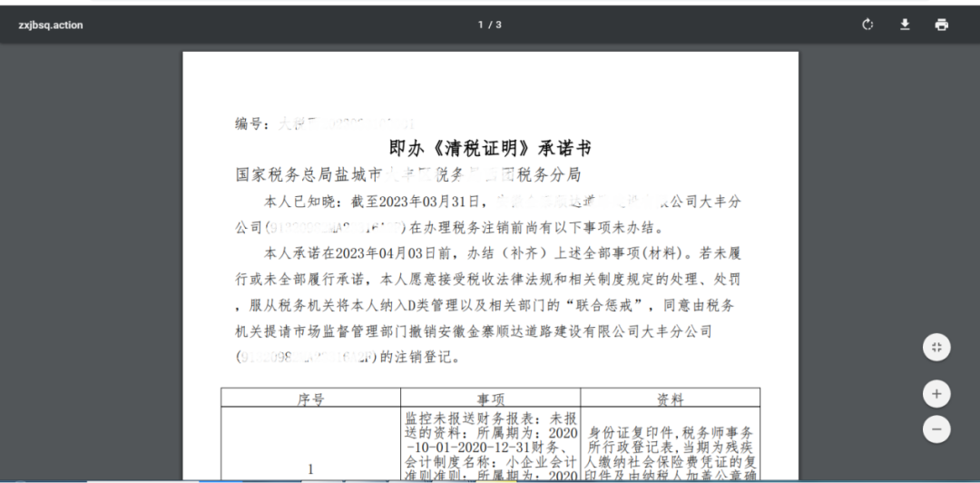Select the 资料 table column header
980x483 pixels.
click(x=670, y=399)
